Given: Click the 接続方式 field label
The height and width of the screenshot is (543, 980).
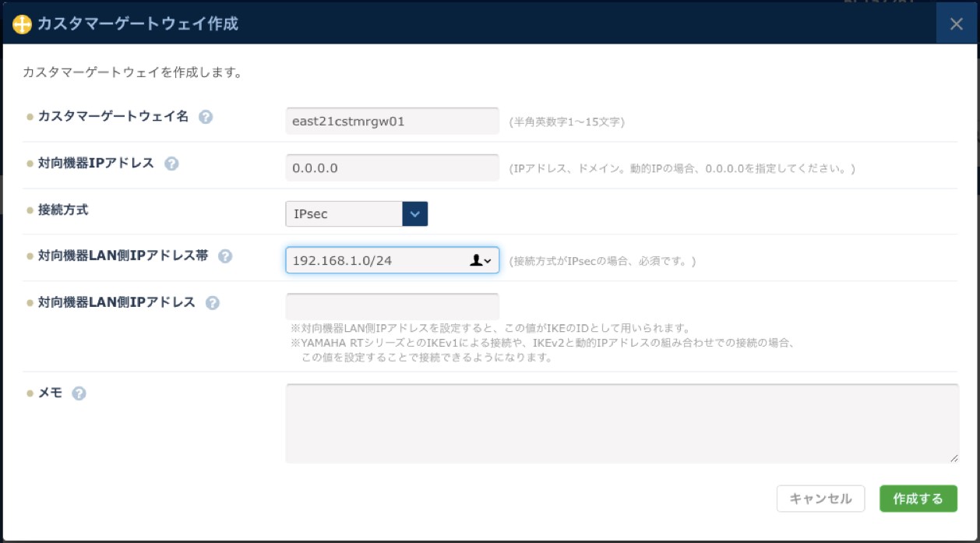Looking at the screenshot, I should tap(63, 210).
